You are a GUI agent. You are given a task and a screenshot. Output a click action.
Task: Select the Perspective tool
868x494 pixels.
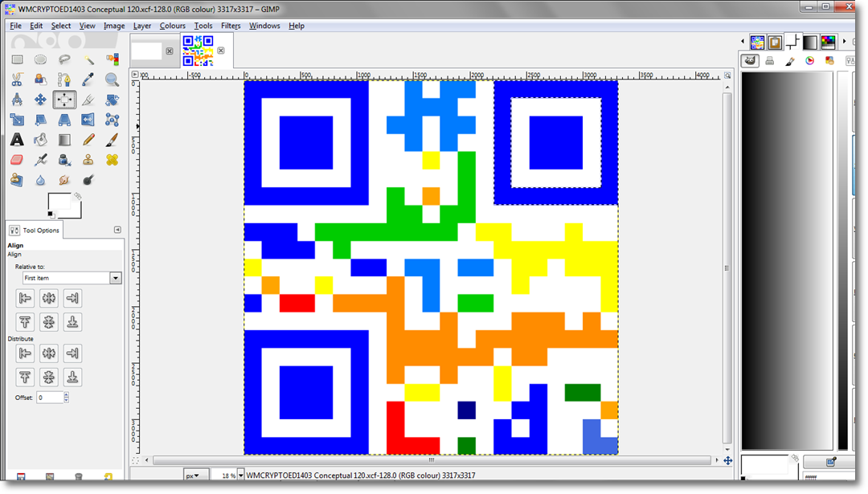pyautogui.click(x=64, y=120)
